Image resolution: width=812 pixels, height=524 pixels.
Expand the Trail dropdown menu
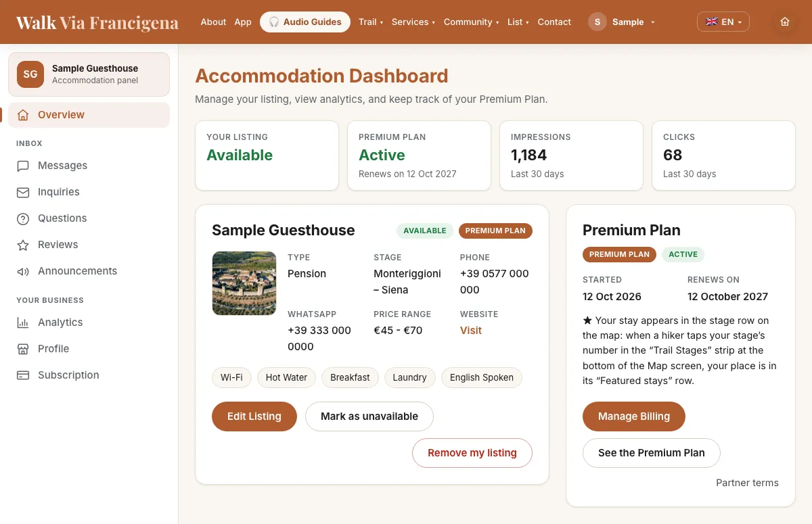coord(371,22)
